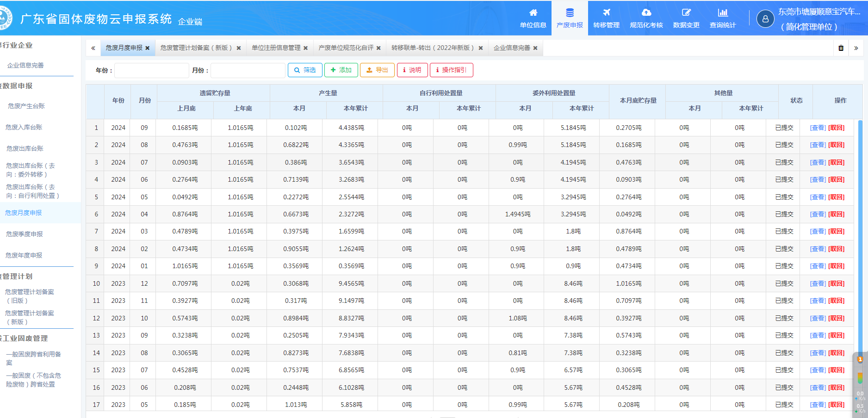Click the 本月底贮存量 column header
The image size is (868, 418).
(638, 101)
